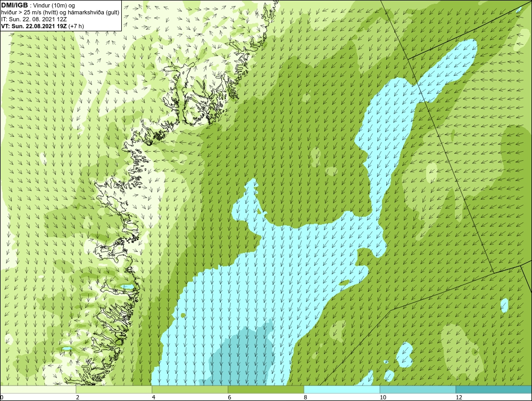Click the 2–4 m/s legend color swatch
532x401 pixels.
[x=114, y=389]
